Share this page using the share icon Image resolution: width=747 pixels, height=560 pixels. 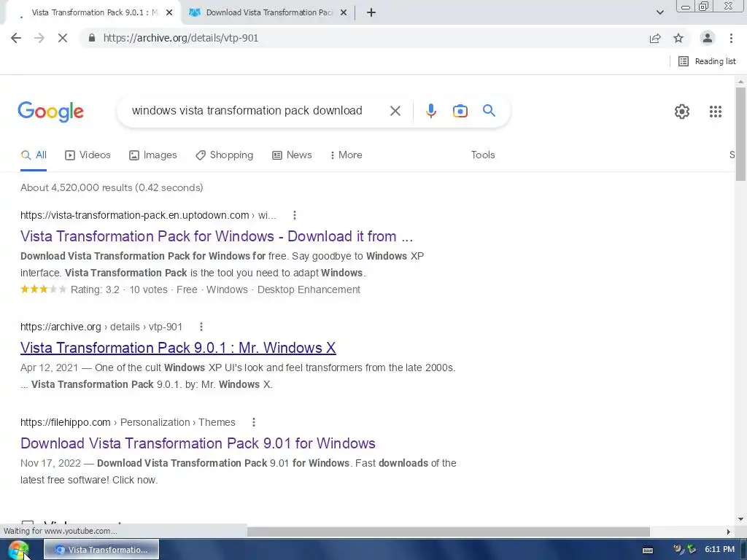tap(655, 38)
